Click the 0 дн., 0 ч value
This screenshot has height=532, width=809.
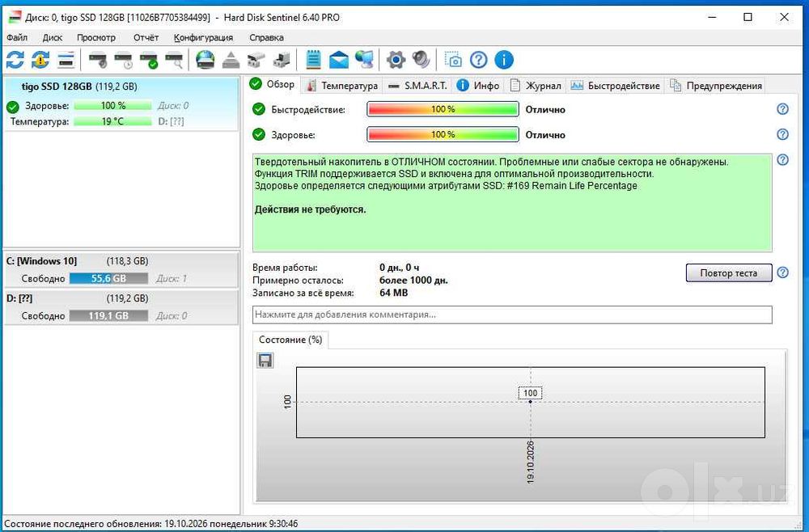[400, 268]
